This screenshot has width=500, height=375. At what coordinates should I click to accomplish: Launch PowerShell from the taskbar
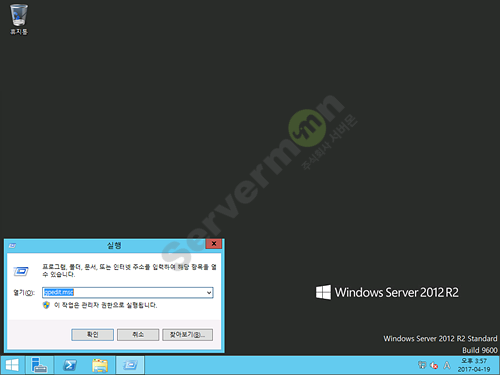click(x=70, y=365)
